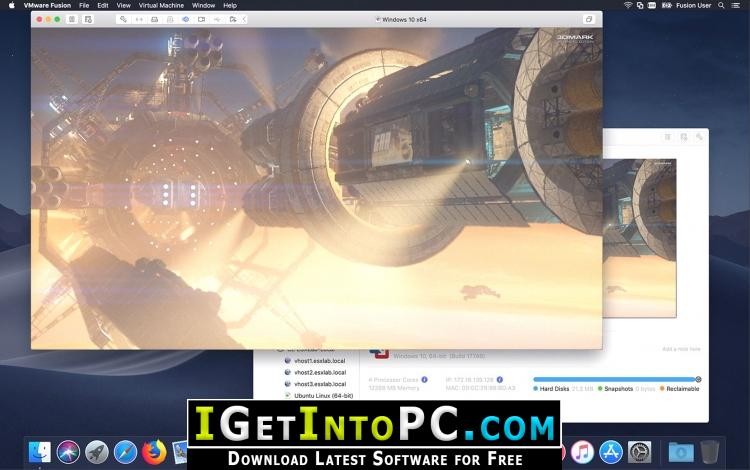Open Firefox from the Dock
The width and height of the screenshot is (750, 470).
(154, 452)
